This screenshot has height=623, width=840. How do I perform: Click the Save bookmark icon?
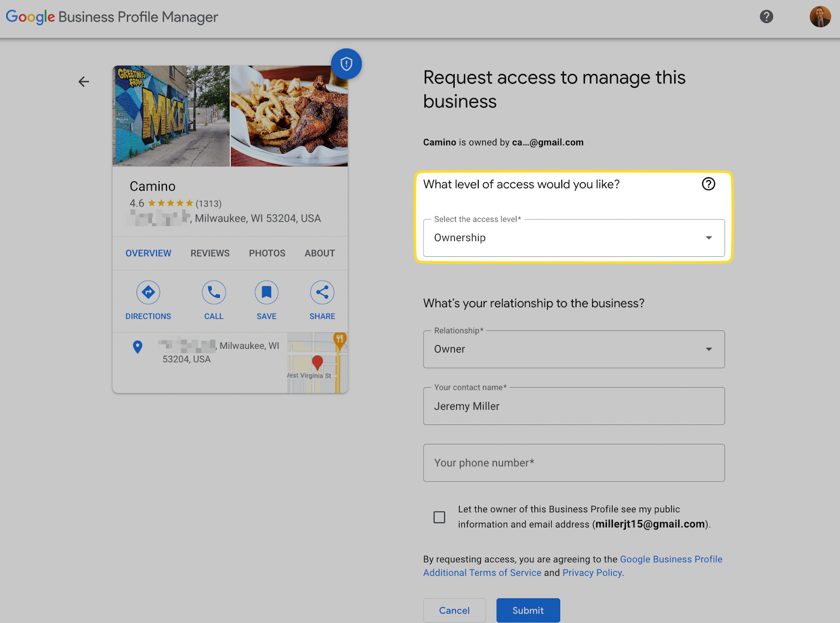267,292
